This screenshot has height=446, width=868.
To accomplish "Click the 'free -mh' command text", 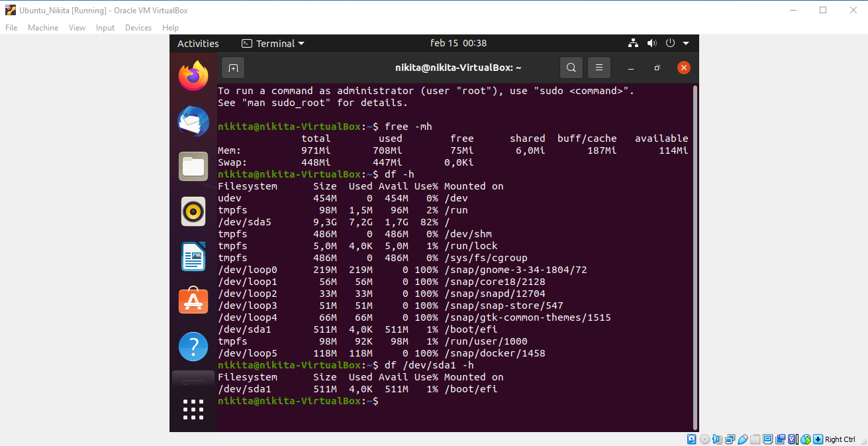I will click(409, 127).
